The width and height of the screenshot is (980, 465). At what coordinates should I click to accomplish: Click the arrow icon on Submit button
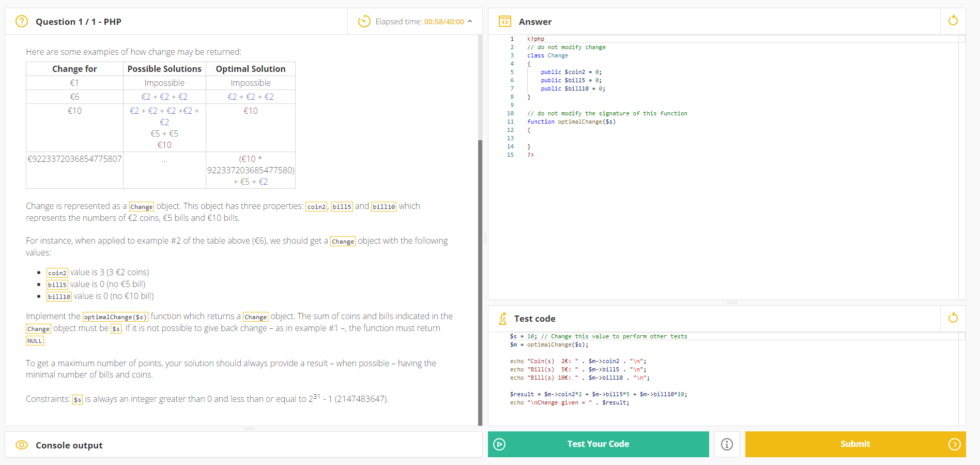955,444
